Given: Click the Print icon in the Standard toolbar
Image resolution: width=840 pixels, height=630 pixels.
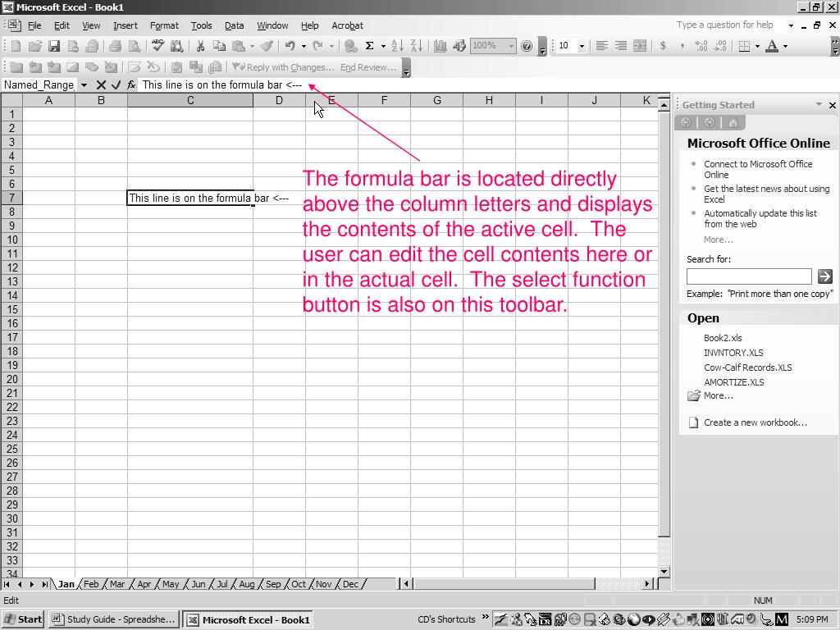Looking at the screenshot, I should 115,46.
